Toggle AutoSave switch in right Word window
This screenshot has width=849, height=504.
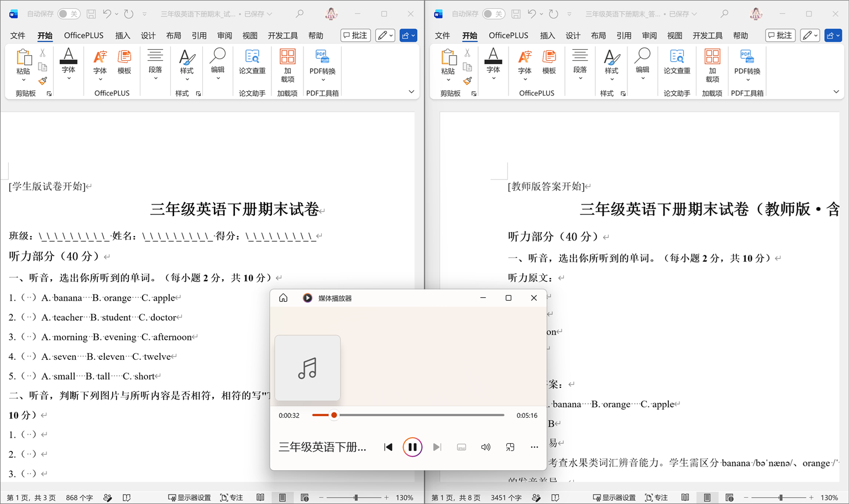click(493, 14)
